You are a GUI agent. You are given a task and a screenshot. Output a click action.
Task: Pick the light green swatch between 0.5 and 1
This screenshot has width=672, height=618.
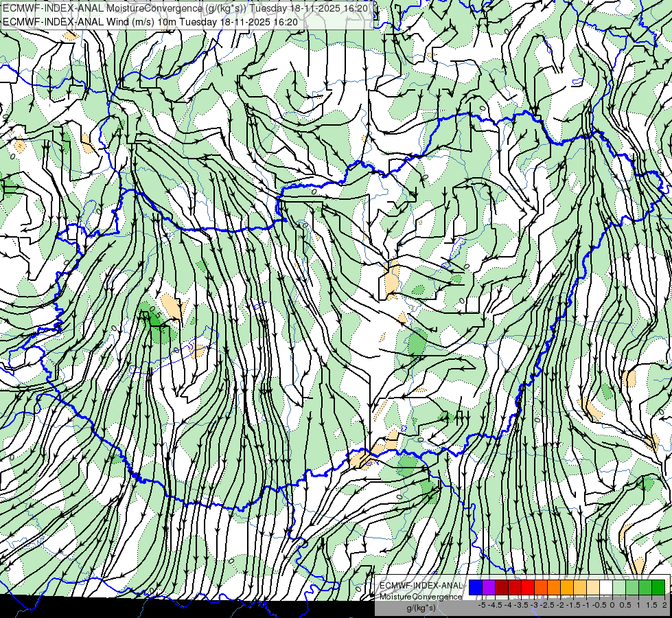pos(633,588)
